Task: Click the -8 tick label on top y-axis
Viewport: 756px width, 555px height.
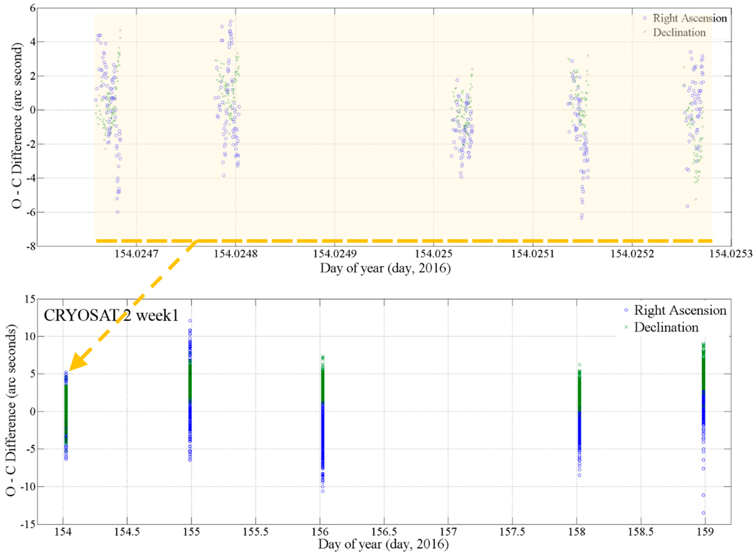Action: click(x=31, y=246)
